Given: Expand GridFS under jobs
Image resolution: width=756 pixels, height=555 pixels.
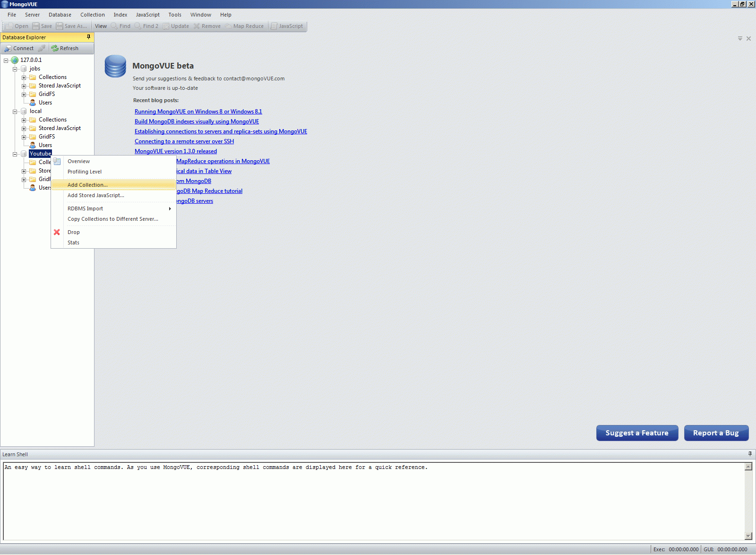Looking at the screenshot, I should (x=24, y=95).
